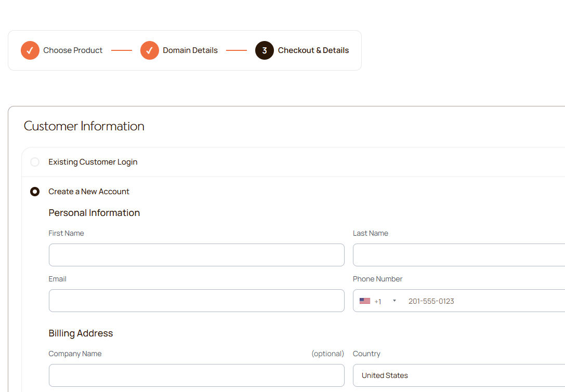This screenshot has width=565, height=392.
Task: Click the Email label
Action: click(57, 279)
